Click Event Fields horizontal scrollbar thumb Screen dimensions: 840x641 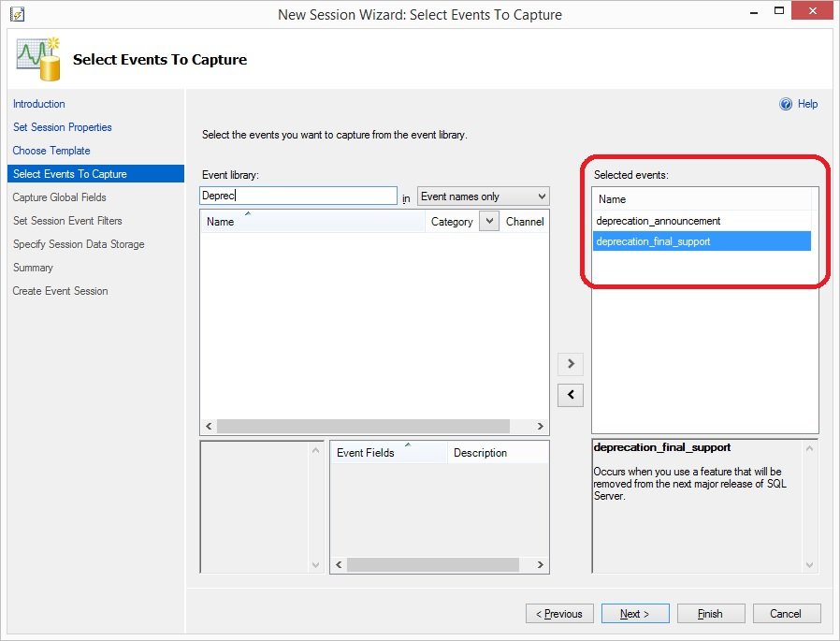433,564
